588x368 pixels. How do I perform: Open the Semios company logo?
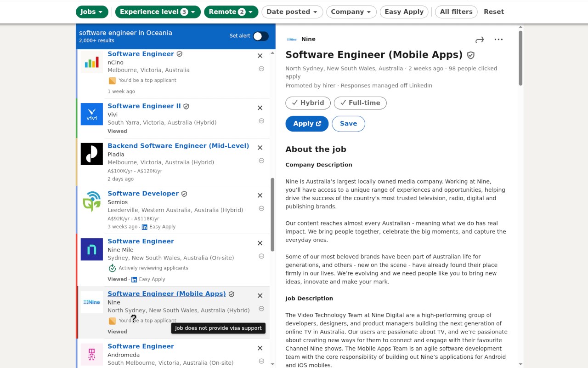pos(92,201)
